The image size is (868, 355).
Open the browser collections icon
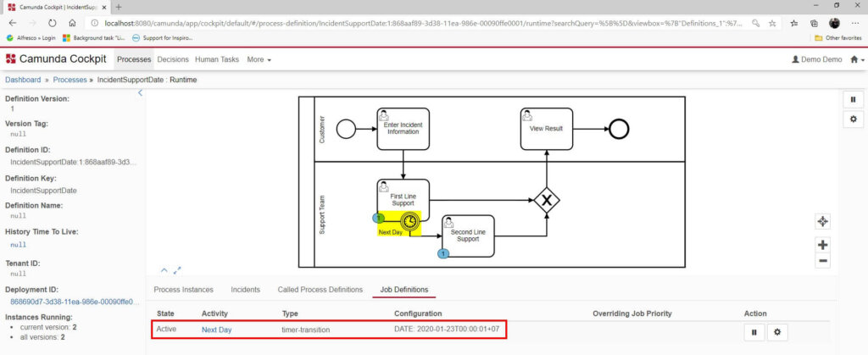[x=815, y=23]
